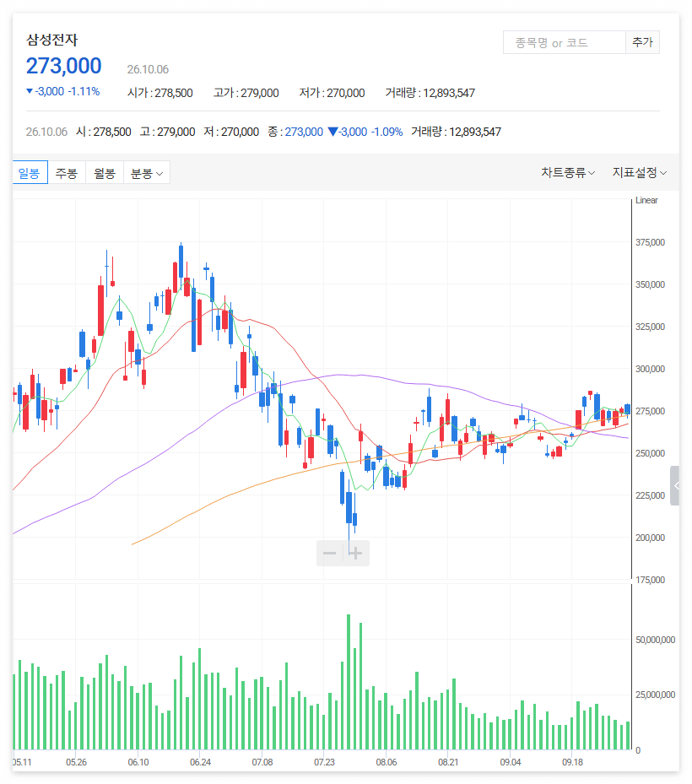Click the 05.26 date axis label
The width and height of the screenshot is (692, 784).
(x=77, y=763)
